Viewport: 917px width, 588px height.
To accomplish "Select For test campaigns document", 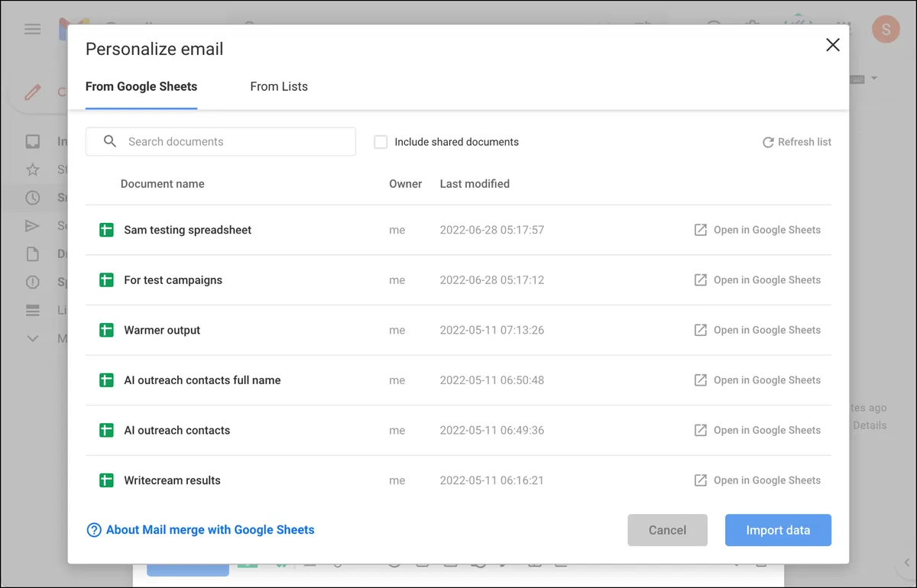I will [458, 280].
